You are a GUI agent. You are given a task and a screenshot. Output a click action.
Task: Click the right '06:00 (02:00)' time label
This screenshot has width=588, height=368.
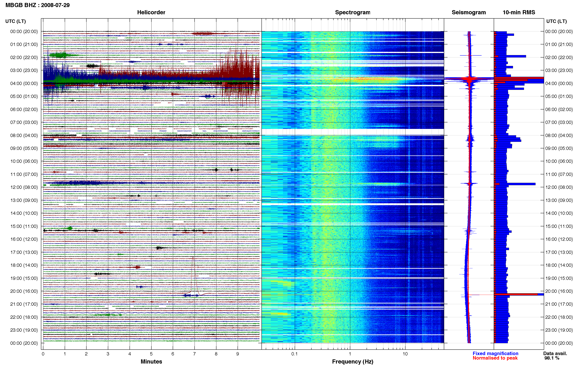tap(559, 109)
